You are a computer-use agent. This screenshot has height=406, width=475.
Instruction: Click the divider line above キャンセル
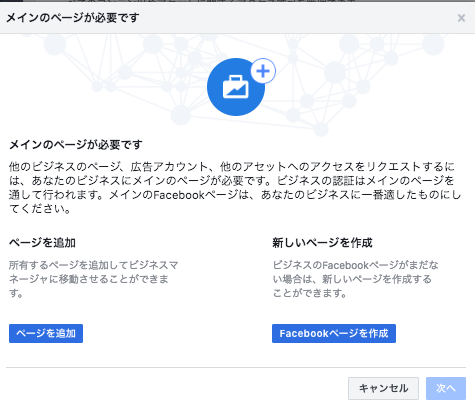click(x=236, y=368)
